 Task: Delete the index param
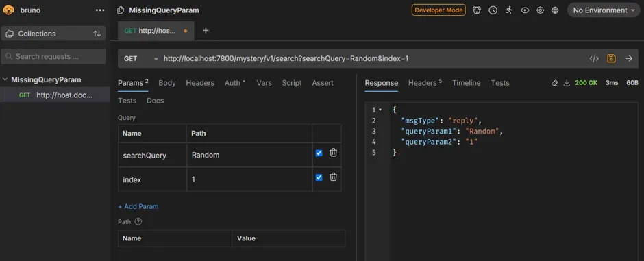click(334, 177)
